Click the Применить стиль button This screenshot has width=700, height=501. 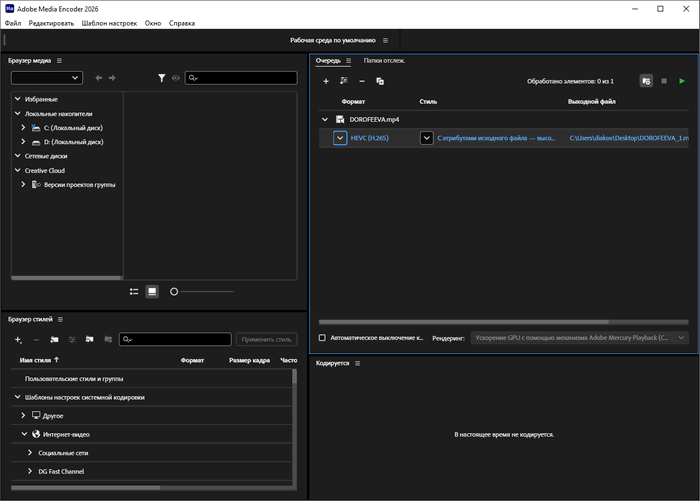tap(266, 340)
